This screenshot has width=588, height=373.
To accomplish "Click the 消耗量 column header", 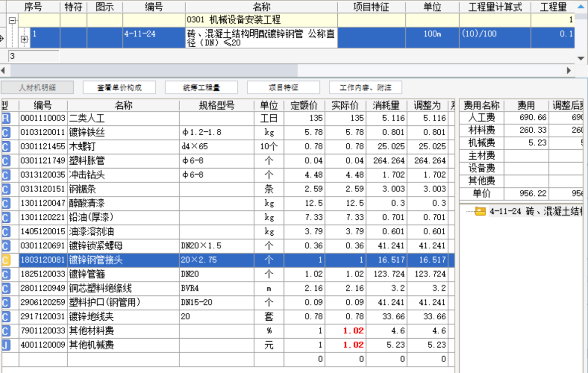I will (x=386, y=106).
